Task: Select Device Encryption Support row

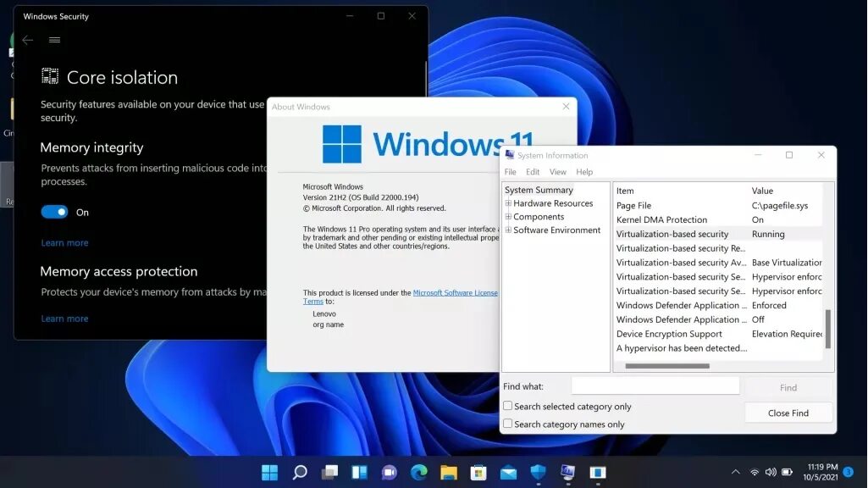Action: pyautogui.click(x=719, y=334)
